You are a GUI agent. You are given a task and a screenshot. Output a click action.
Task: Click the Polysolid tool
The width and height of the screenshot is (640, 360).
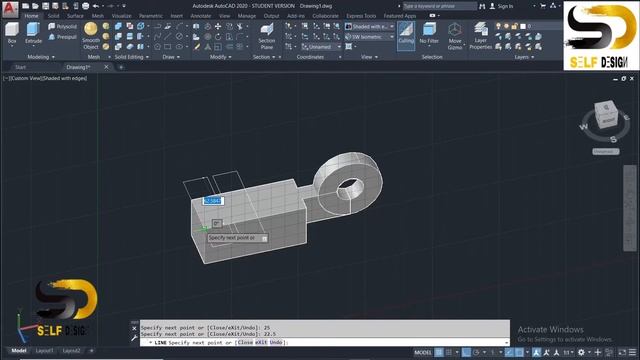tap(62, 27)
